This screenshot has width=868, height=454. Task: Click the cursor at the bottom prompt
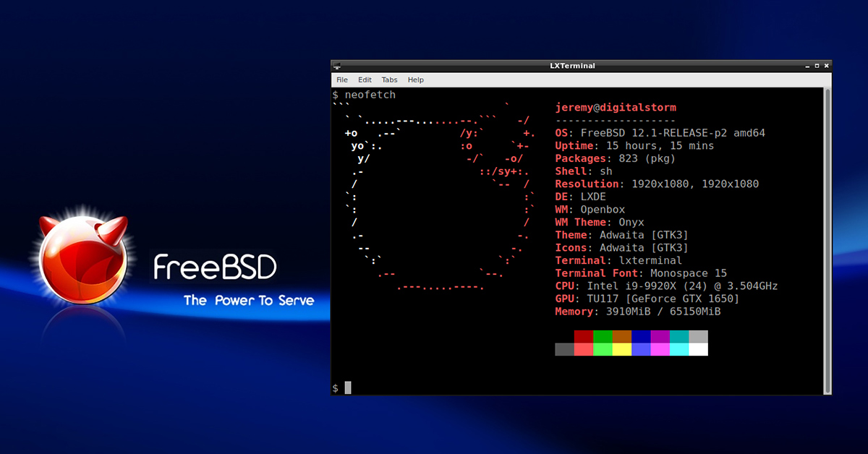(x=348, y=387)
